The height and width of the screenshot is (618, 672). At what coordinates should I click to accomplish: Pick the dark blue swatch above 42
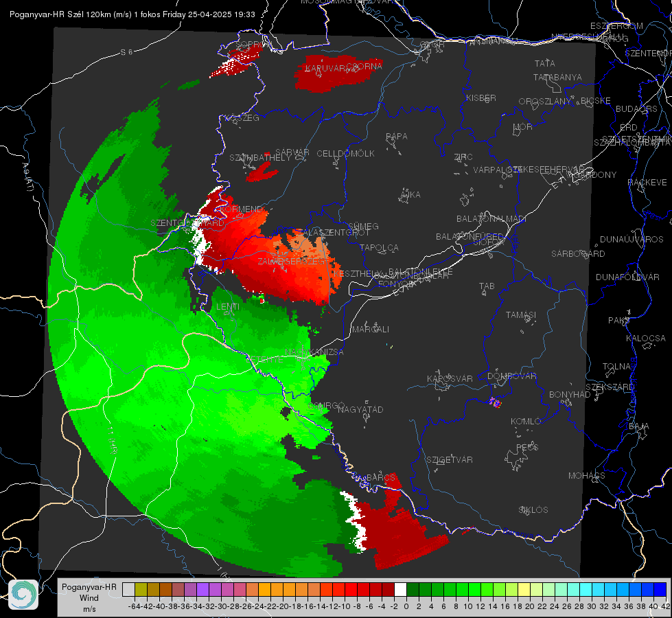660,589
